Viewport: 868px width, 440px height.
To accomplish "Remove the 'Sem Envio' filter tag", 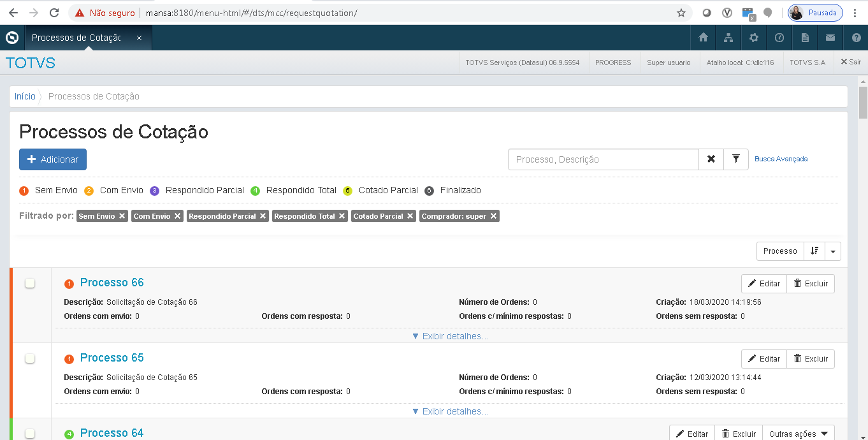I will [x=122, y=216].
